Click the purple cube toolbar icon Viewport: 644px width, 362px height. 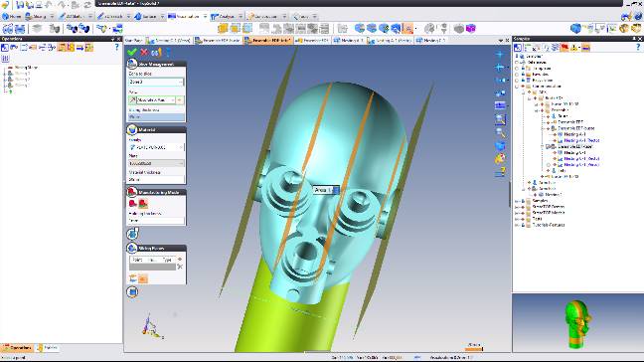[471, 29]
